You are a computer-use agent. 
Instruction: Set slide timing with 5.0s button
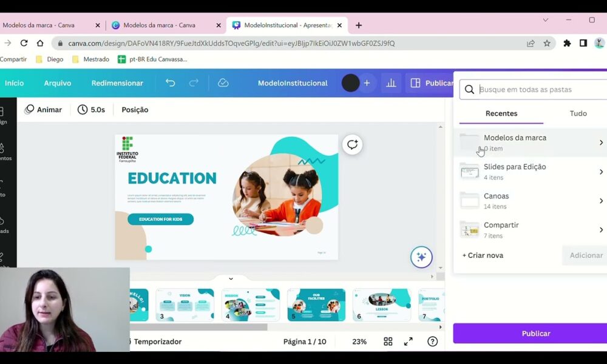(92, 109)
